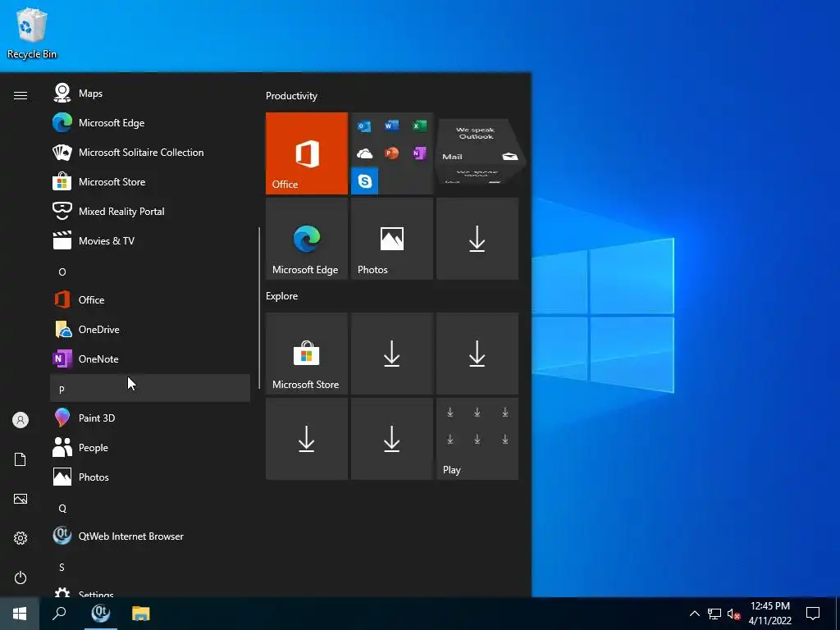This screenshot has height=630, width=840.
Task: Select the Recycle Bin desktop icon
Action: [32, 33]
